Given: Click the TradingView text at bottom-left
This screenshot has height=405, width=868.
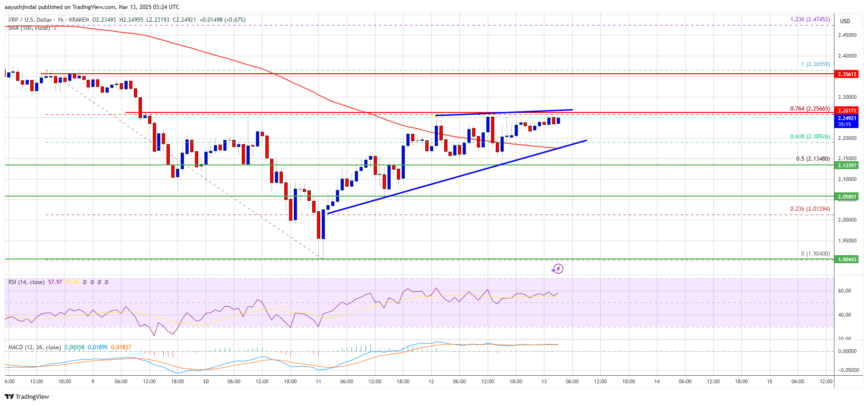Looking at the screenshot, I should 32,396.
